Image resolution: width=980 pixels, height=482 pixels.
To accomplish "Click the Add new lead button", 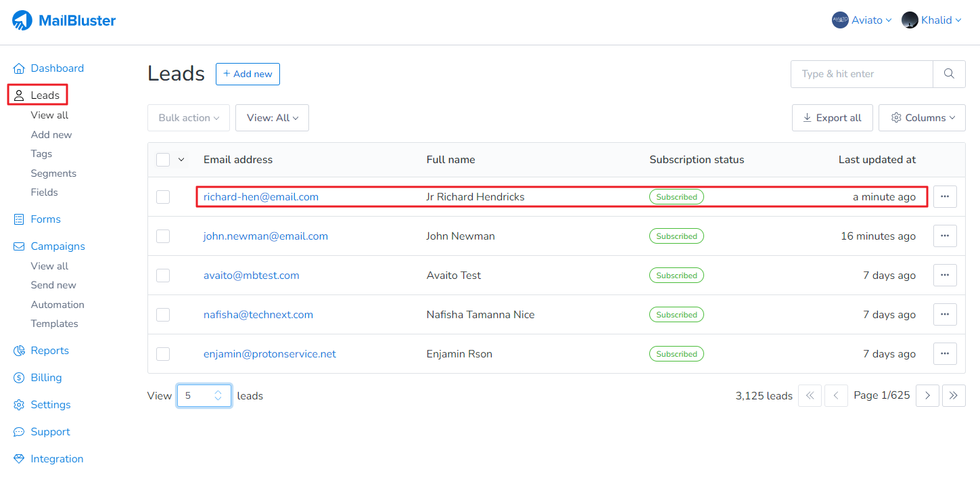I will coord(248,74).
